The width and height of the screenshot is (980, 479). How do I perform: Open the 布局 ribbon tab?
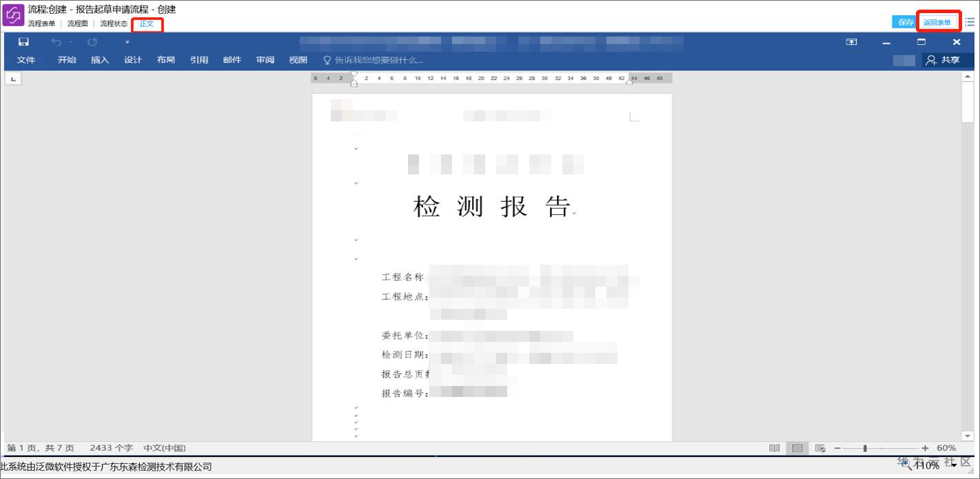pyautogui.click(x=166, y=60)
